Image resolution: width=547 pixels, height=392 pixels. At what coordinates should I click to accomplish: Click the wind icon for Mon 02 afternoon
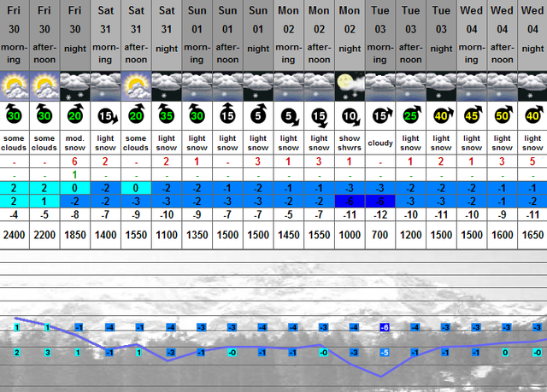point(320,117)
